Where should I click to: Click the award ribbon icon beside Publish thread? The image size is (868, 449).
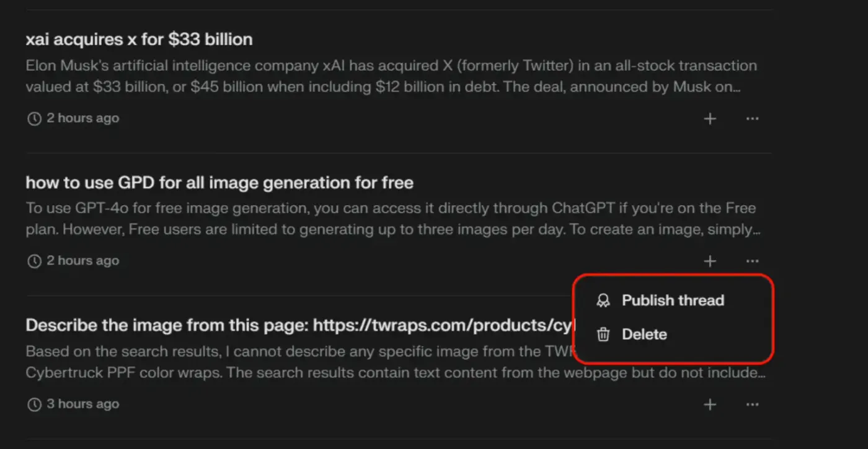click(603, 301)
